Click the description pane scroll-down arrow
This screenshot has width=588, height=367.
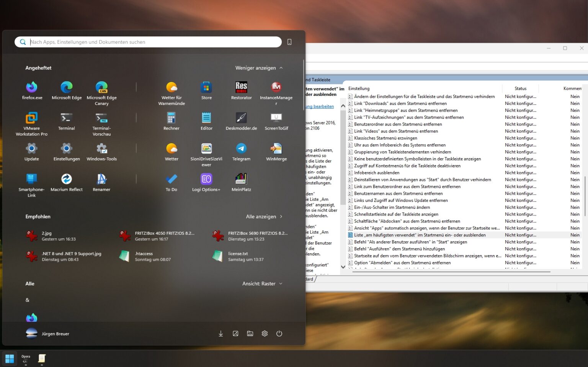pos(343,267)
